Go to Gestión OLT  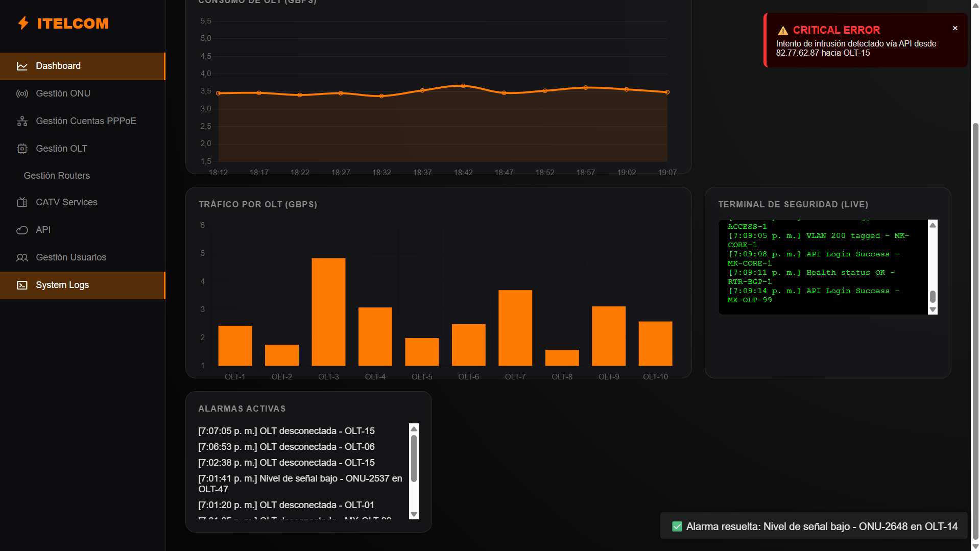(83, 149)
